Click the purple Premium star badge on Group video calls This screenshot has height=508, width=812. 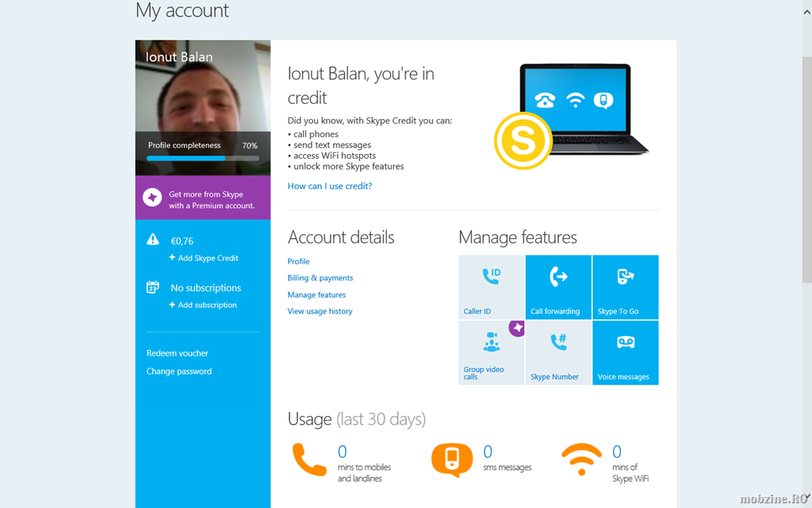(517, 328)
